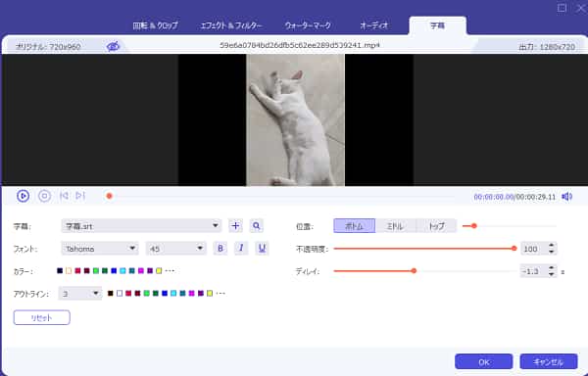
Task: Set subtitle position to ボトム
Action: pyautogui.click(x=355, y=226)
